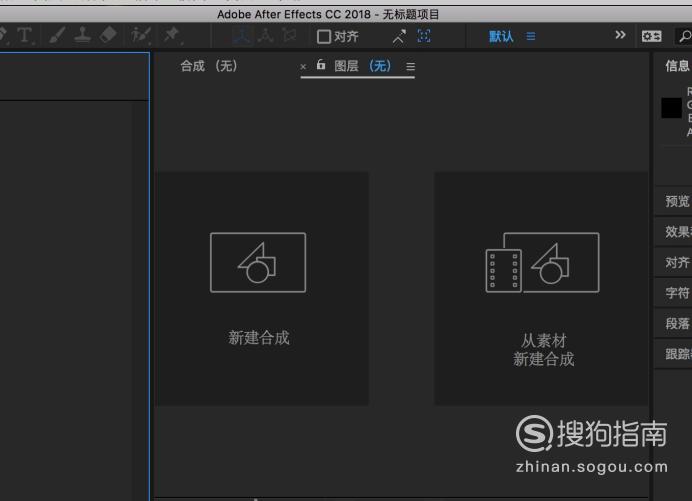
Task: Switch to the 合成 (无) tab
Action: 209,66
